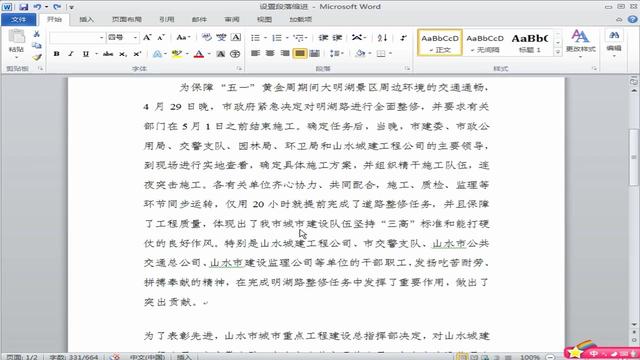Open the blue File tab
Viewport: 640px width, 360px height.
18,19
